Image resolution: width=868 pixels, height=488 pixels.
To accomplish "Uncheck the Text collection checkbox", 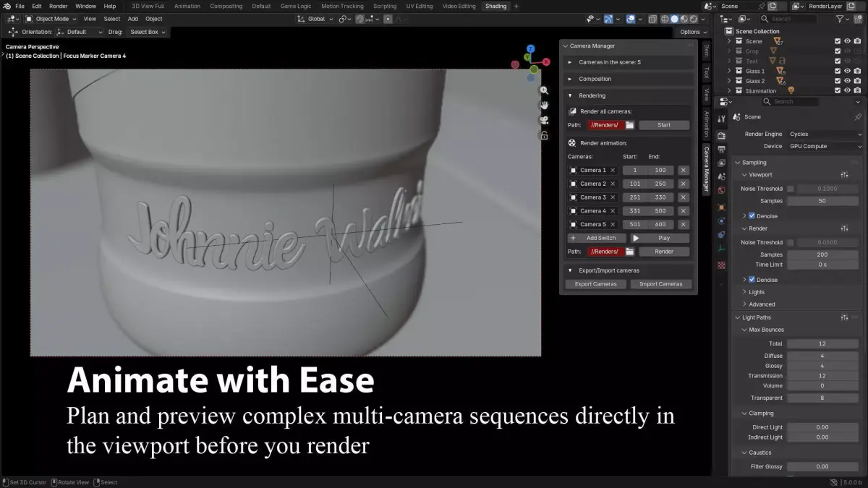I will pyautogui.click(x=838, y=61).
